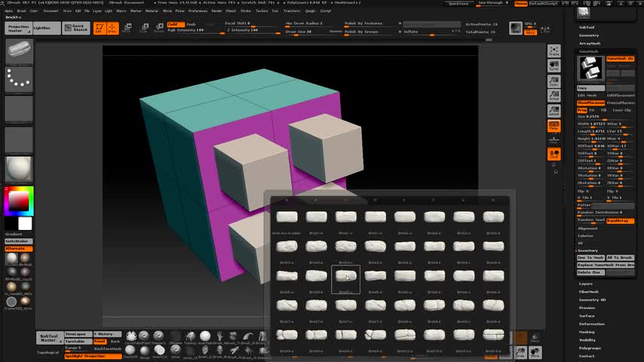
Task: Click the One To Mesh button
Action: [590, 258]
